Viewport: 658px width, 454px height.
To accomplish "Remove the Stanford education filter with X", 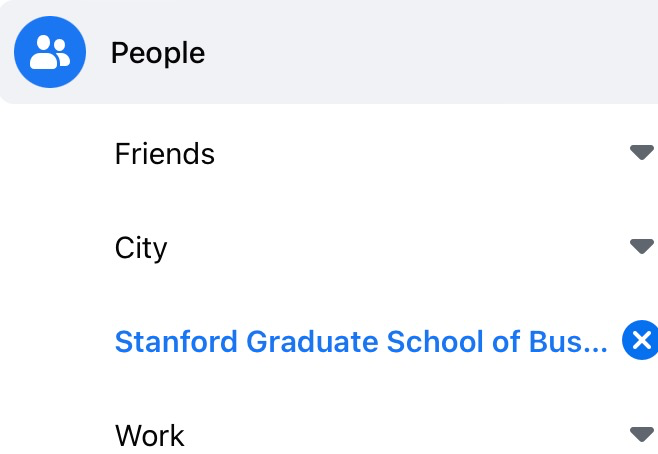I will coord(640,341).
